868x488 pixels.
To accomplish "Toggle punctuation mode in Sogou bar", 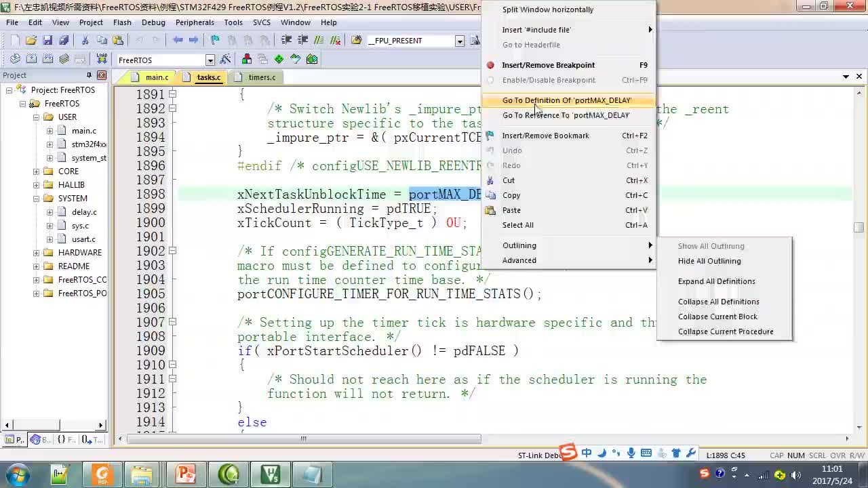I will pyautogui.click(x=616, y=453).
